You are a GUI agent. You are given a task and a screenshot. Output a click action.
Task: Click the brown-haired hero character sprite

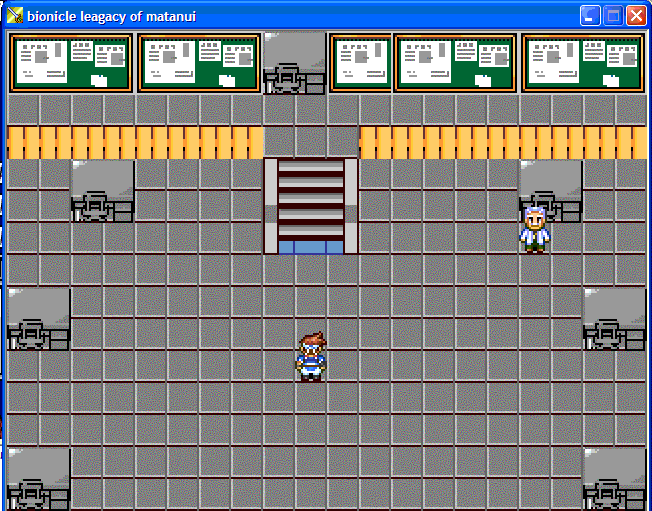pos(311,356)
